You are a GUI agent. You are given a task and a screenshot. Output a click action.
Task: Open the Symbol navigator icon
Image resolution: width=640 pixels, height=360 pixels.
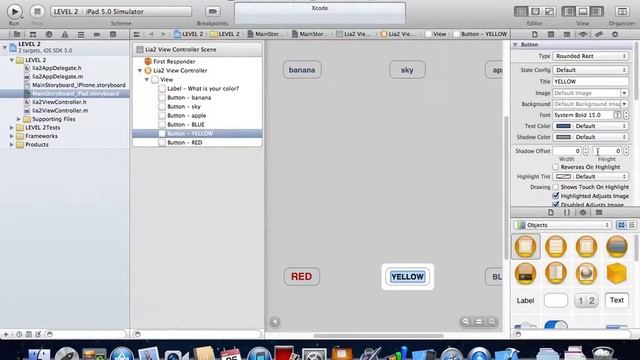click(33, 34)
